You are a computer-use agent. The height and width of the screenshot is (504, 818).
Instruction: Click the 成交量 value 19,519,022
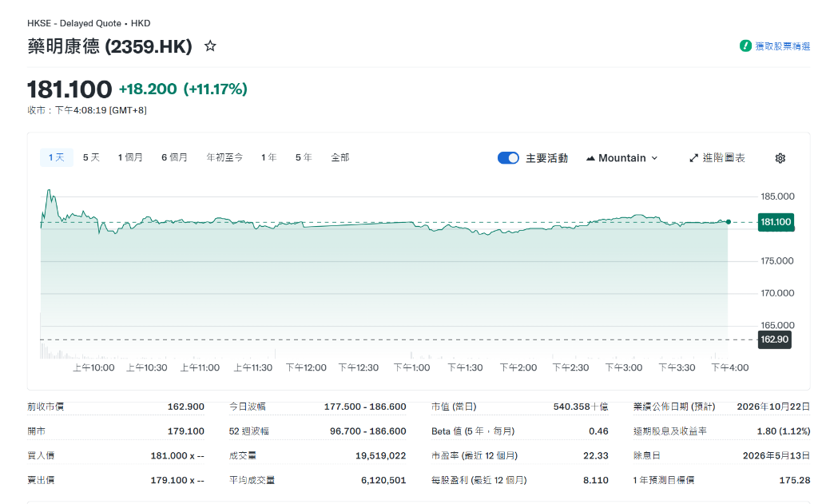[380, 455]
